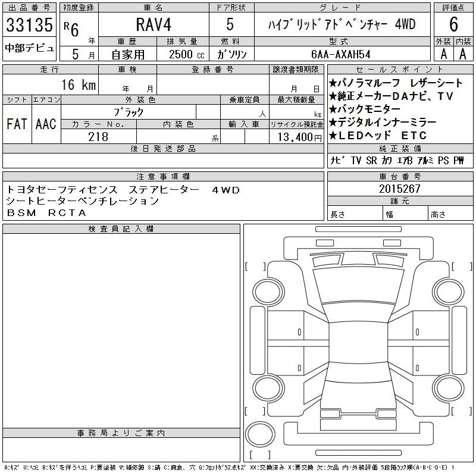Click the damage-code legend at page bottom

click(x=229, y=468)
